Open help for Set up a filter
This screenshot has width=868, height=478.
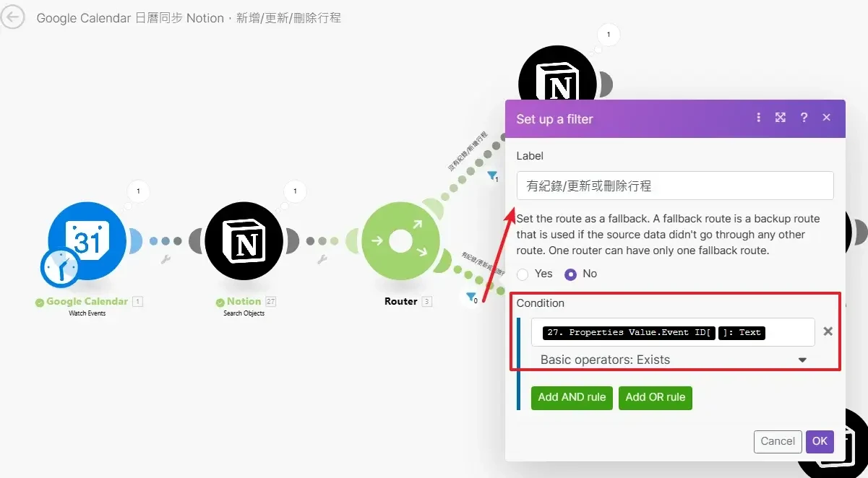coord(804,118)
